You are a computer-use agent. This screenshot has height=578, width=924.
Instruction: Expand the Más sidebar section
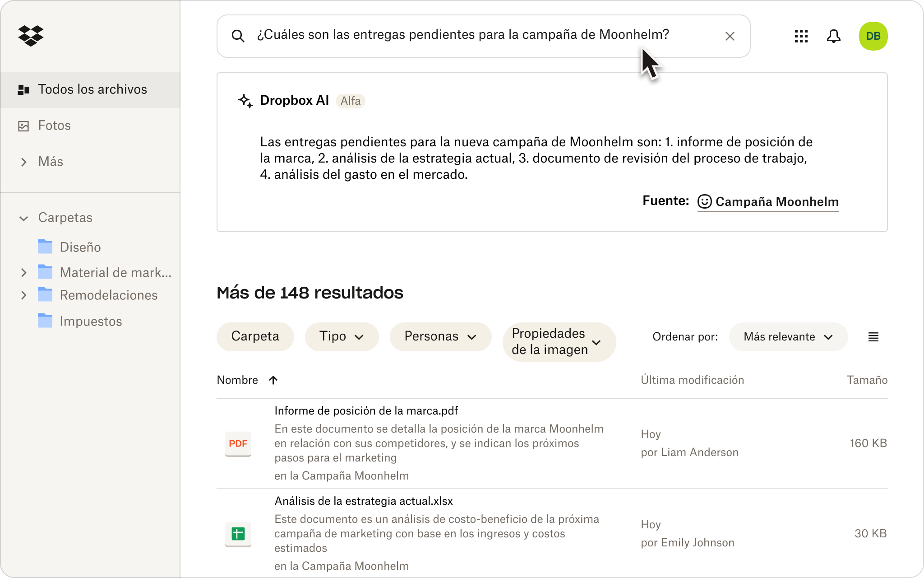pyautogui.click(x=24, y=162)
